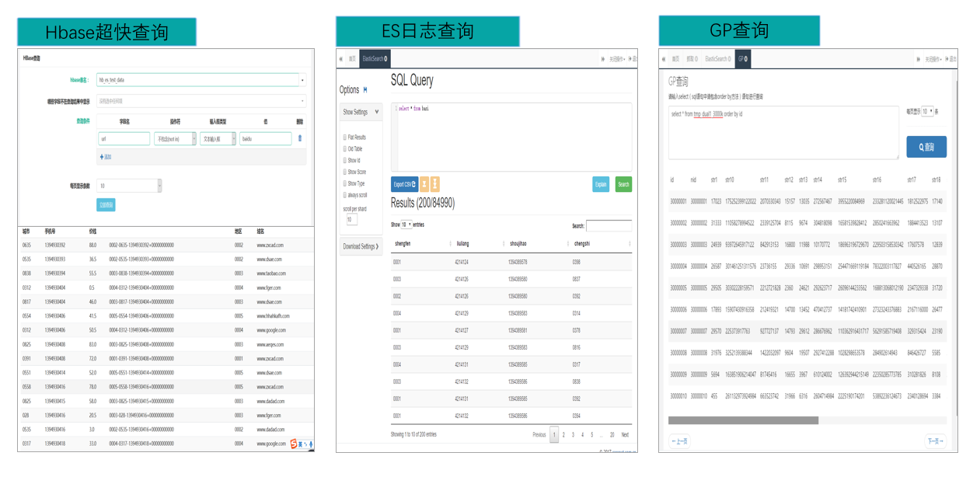Click the Export CSV button

click(404, 184)
